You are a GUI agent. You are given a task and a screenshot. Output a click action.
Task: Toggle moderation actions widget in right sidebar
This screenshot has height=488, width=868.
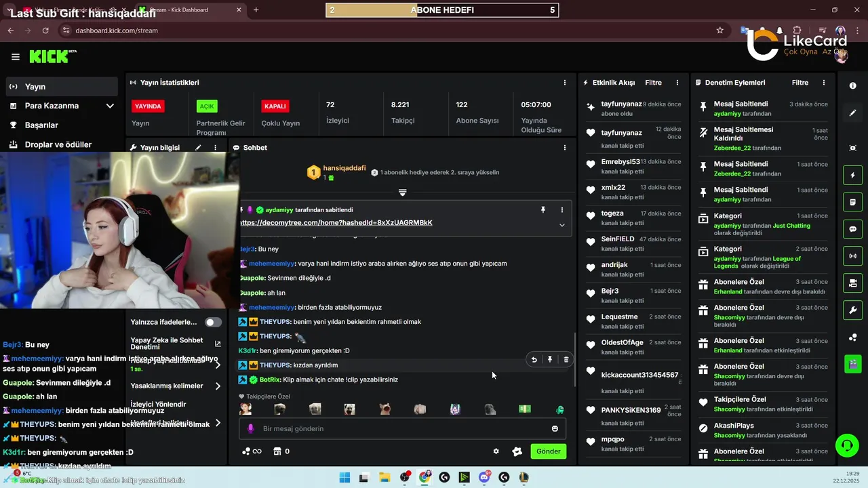click(853, 202)
